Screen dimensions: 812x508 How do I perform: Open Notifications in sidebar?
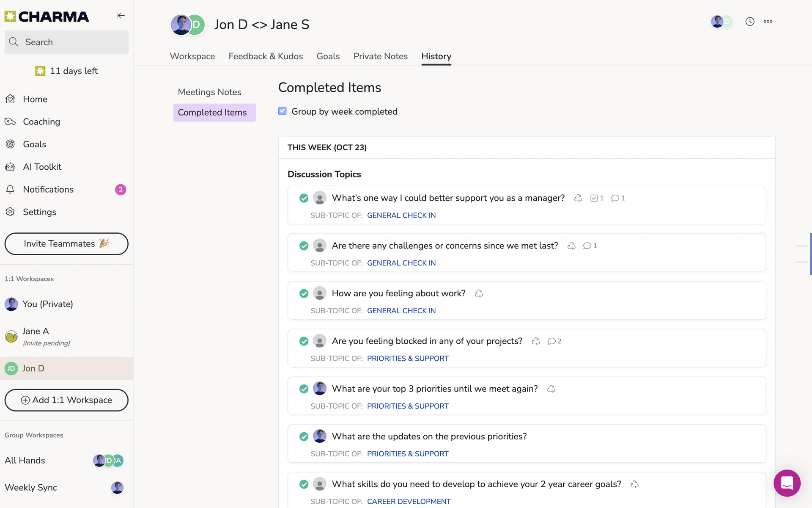tap(48, 190)
